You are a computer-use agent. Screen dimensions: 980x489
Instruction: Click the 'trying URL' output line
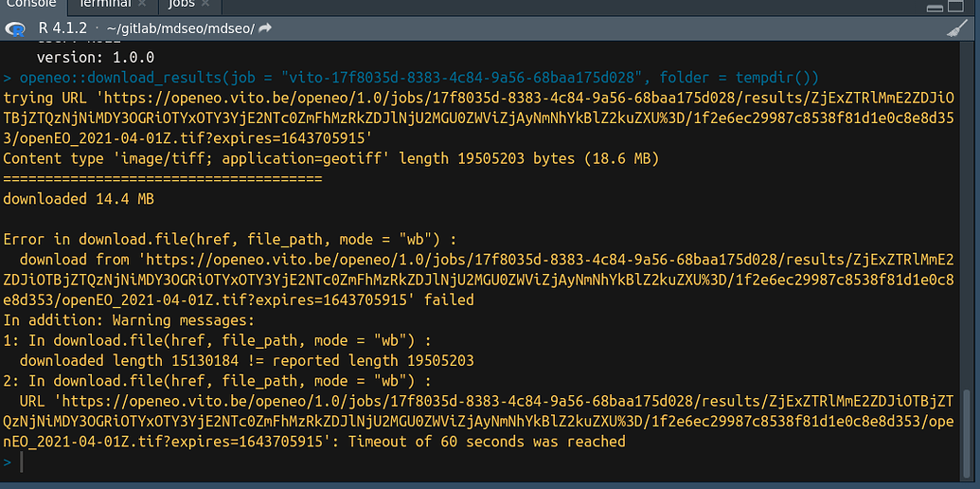(479, 118)
